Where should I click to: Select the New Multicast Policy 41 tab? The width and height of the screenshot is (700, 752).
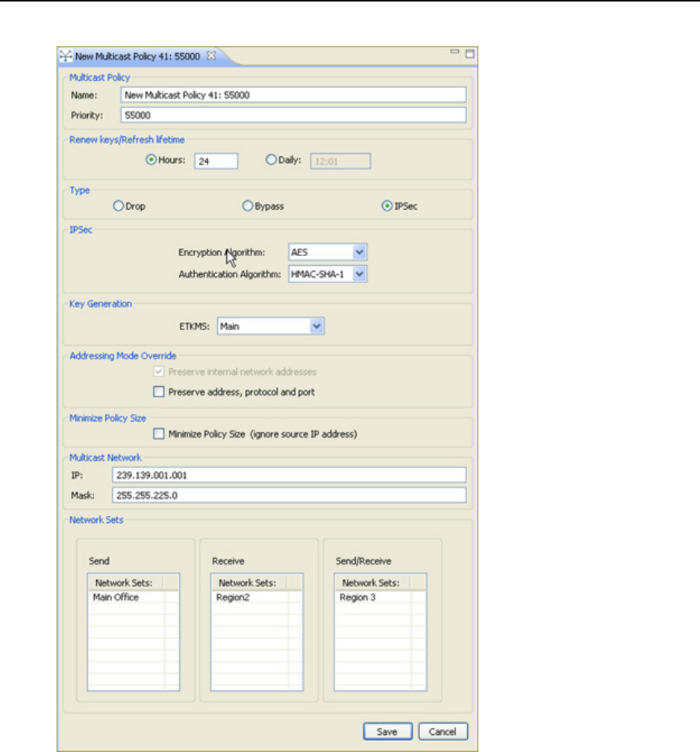coord(138,56)
